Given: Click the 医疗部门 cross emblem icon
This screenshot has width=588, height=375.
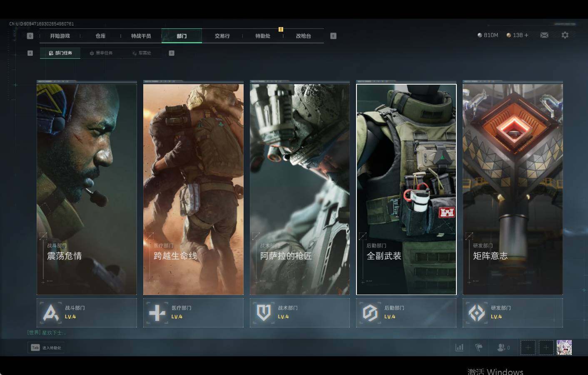Looking at the screenshot, I should tap(157, 312).
